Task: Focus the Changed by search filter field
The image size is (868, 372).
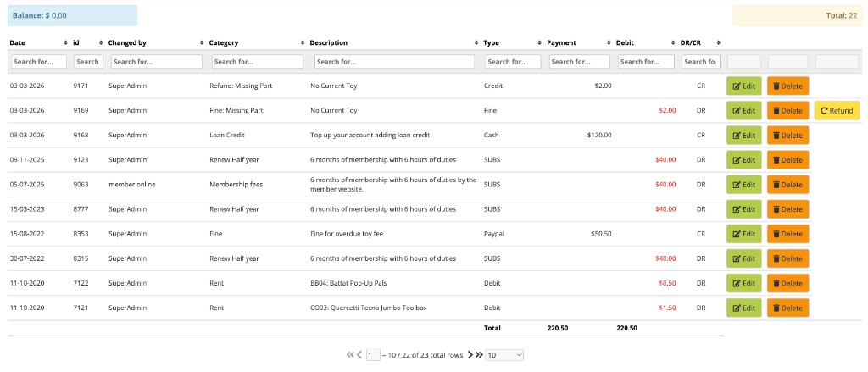Action: pos(157,62)
